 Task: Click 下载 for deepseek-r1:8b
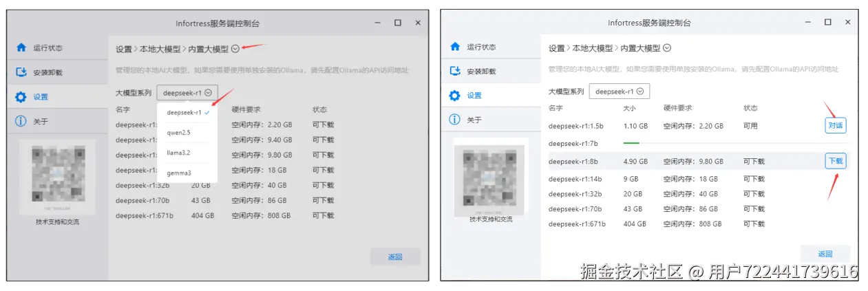coord(836,161)
